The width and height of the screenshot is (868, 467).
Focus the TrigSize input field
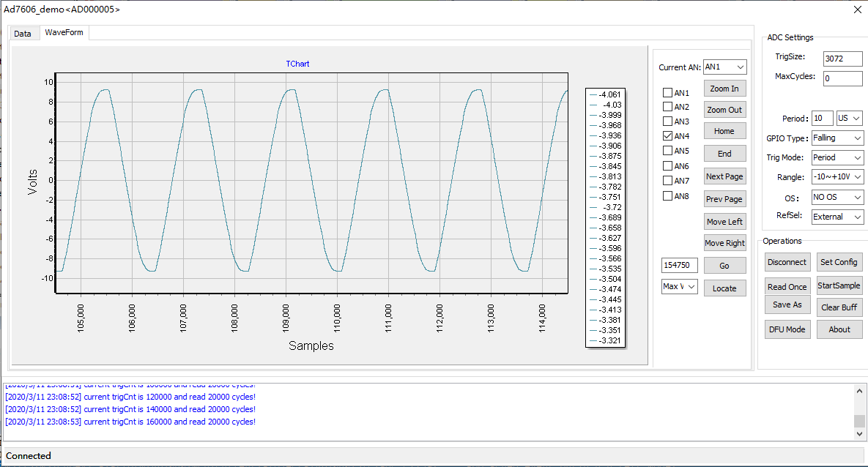point(842,59)
